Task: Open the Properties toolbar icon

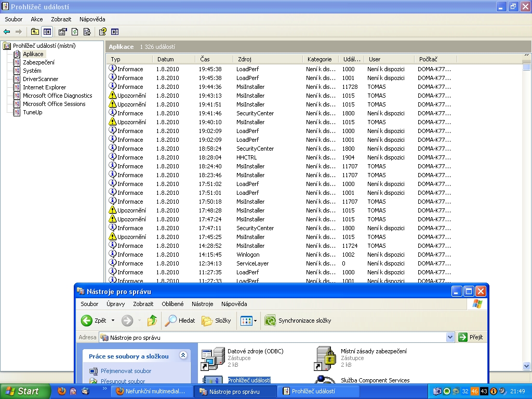Action: pos(62,32)
